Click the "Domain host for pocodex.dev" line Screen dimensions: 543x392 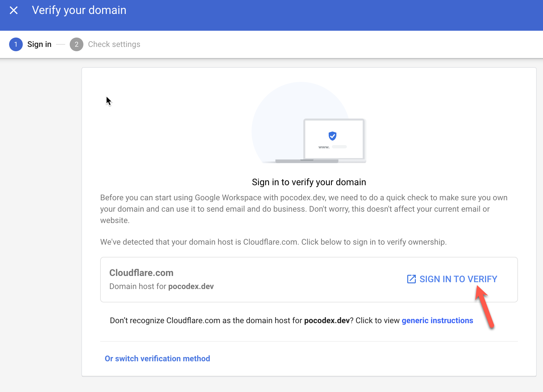[161, 286]
